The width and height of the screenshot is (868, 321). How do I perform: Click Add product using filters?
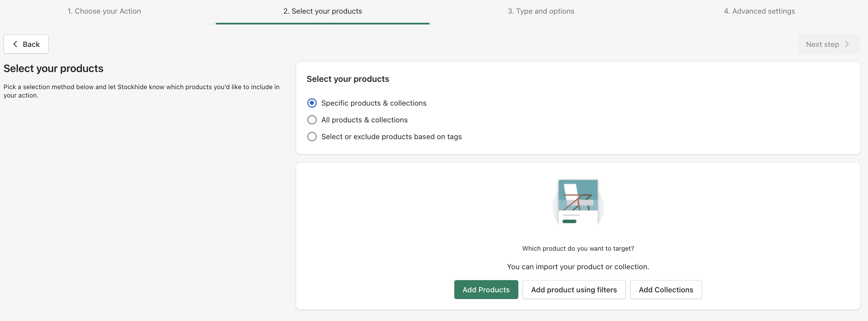point(574,290)
